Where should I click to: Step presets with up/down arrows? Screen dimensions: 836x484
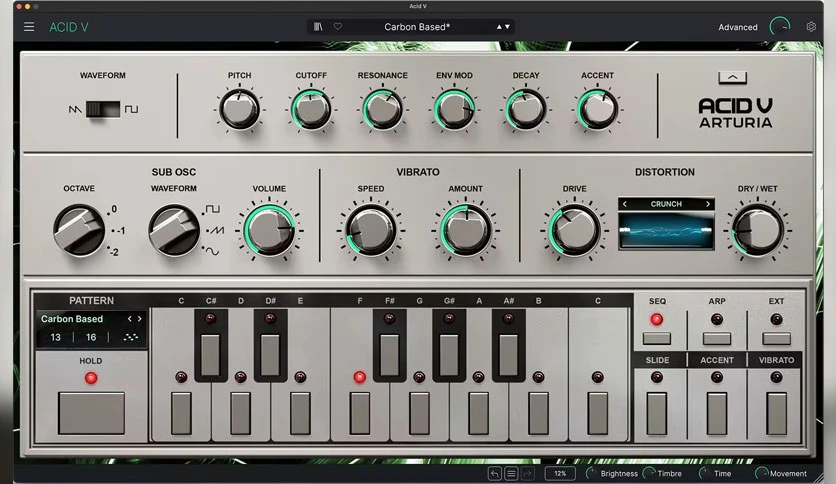pyautogui.click(x=503, y=27)
